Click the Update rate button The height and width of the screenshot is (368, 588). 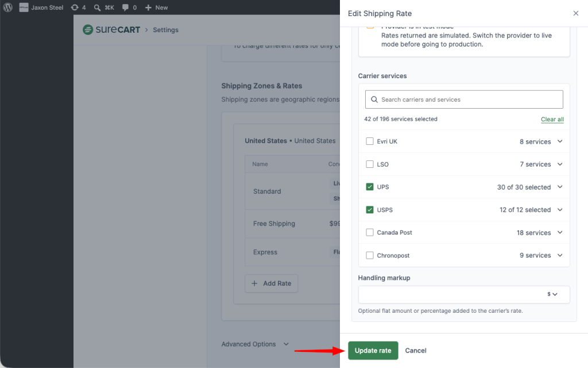[x=373, y=350]
